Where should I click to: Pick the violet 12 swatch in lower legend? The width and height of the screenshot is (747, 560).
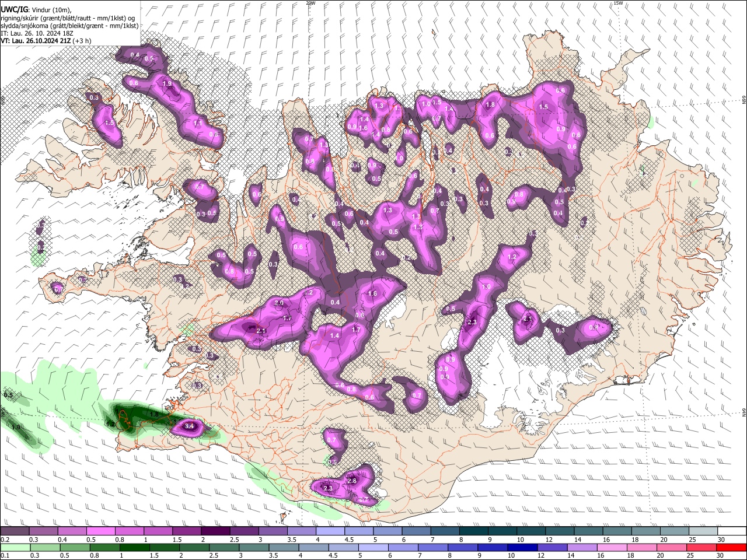[x=553, y=547]
